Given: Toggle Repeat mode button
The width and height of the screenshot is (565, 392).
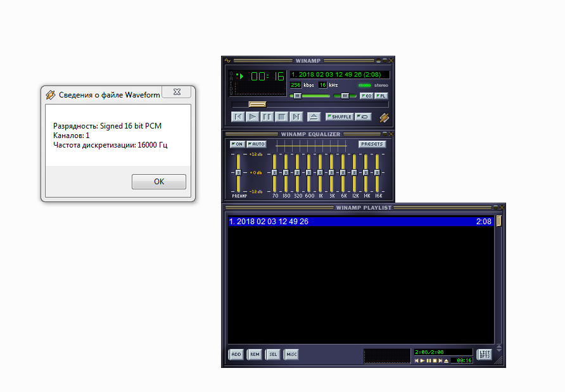Looking at the screenshot, I should click(363, 117).
